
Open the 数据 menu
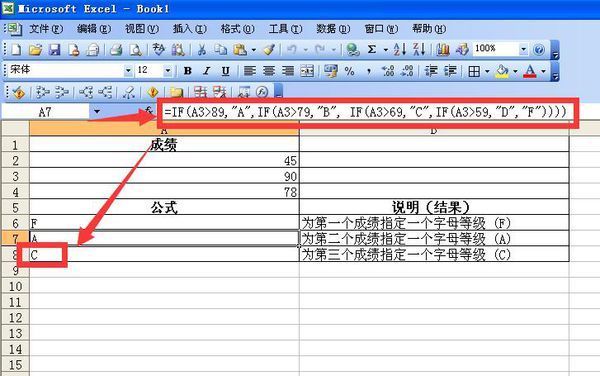[333, 29]
